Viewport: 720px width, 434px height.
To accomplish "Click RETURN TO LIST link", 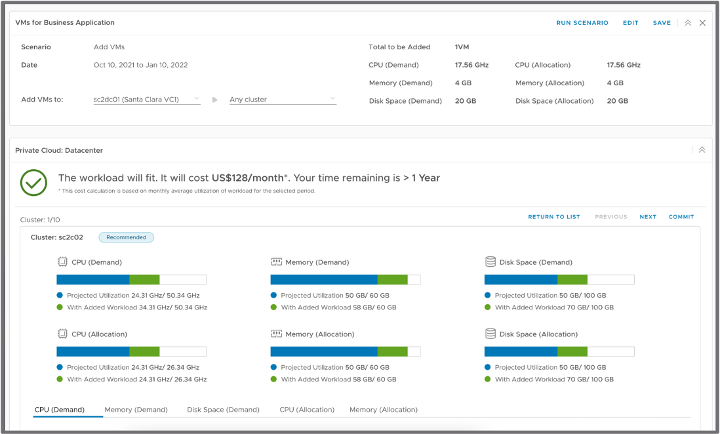I will pos(554,216).
